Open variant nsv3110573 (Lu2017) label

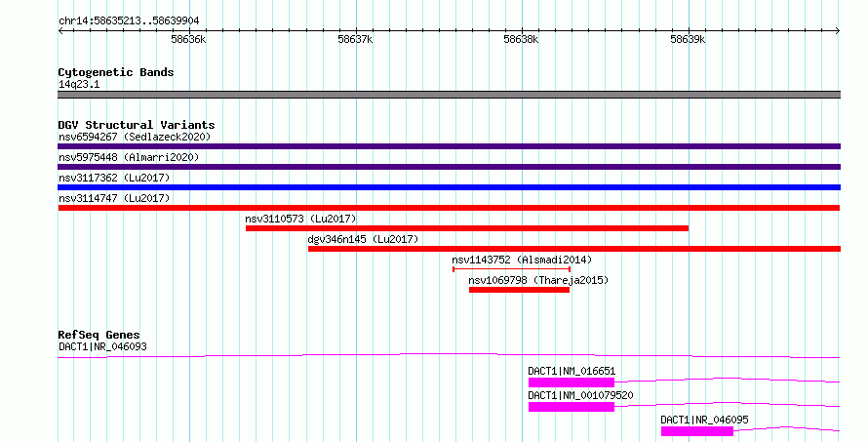tap(300, 219)
